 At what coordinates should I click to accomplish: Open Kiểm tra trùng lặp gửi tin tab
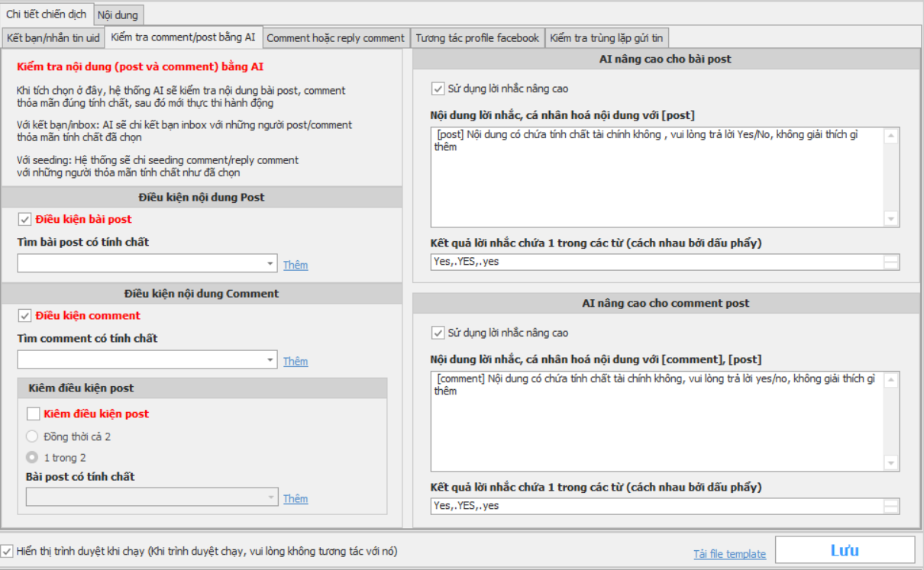606,37
